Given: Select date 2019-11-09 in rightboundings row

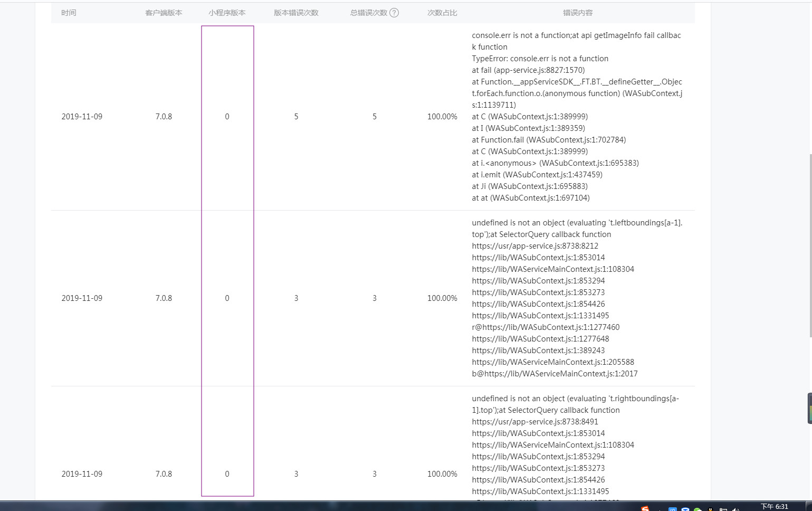Looking at the screenshot, I should (82, 474).
